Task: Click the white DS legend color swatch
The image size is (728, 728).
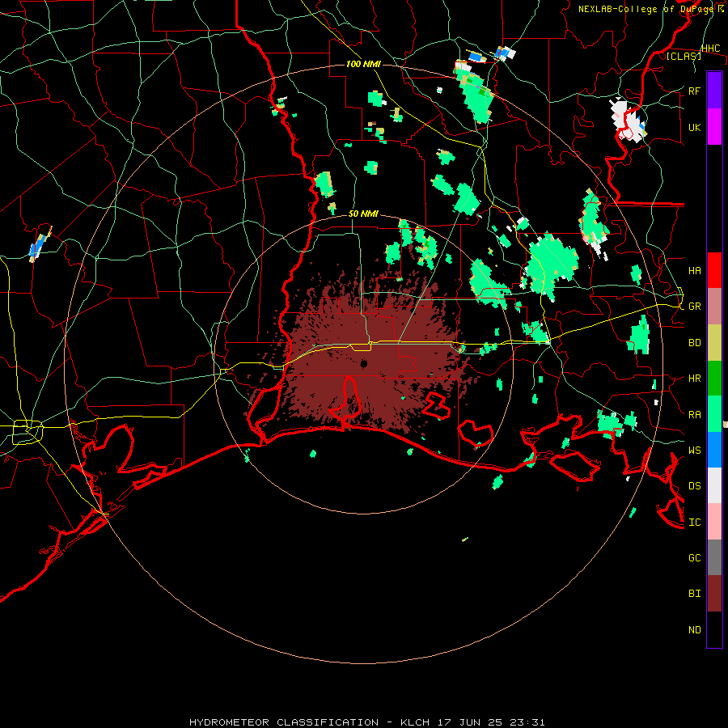Action: pyautogui.click(x=714, y=485)
